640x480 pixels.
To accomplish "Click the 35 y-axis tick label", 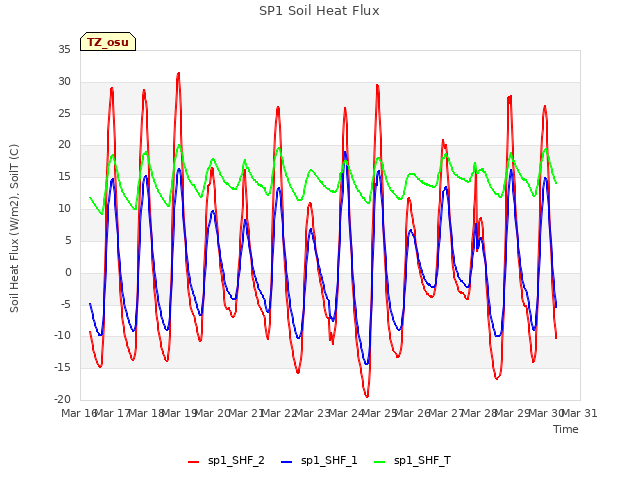I will click(64, 49).
